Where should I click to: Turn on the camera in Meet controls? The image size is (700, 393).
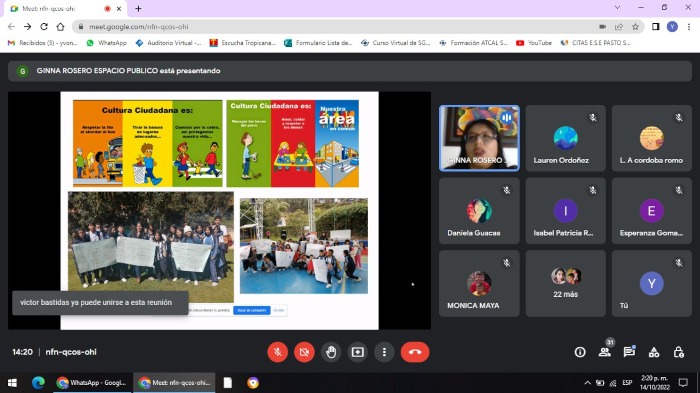304,352
